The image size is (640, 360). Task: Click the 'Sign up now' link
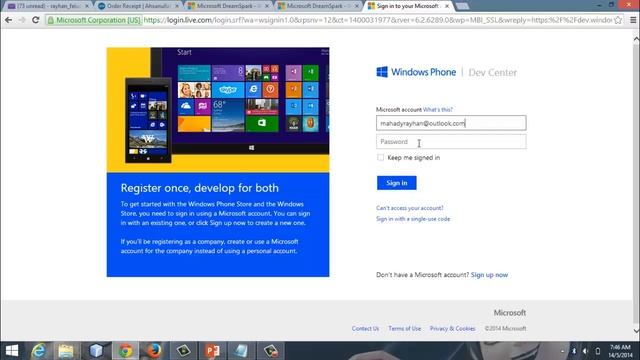(489, 275)
